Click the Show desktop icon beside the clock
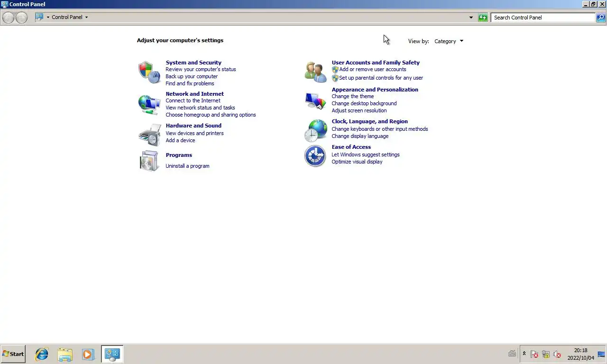The height and width of the screenshot is (364, 607). [602, 354]
